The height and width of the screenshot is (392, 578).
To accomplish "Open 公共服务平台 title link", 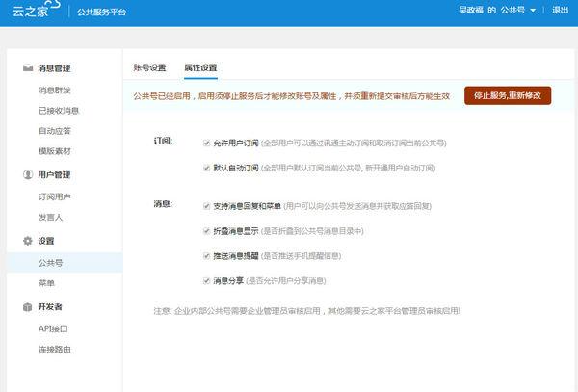I will [x=101, y=12].
